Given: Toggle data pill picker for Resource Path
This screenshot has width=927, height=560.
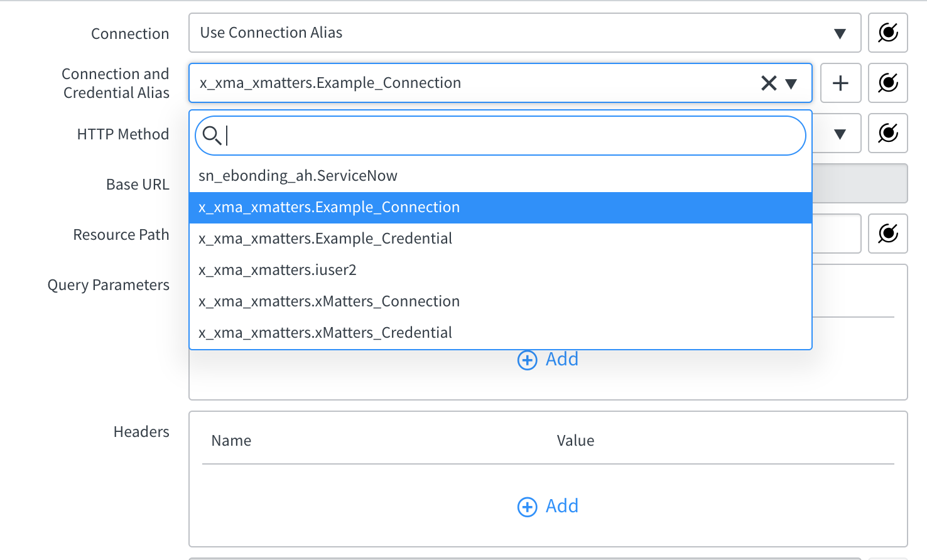Looking at the screenshot, I should point(888,234).
